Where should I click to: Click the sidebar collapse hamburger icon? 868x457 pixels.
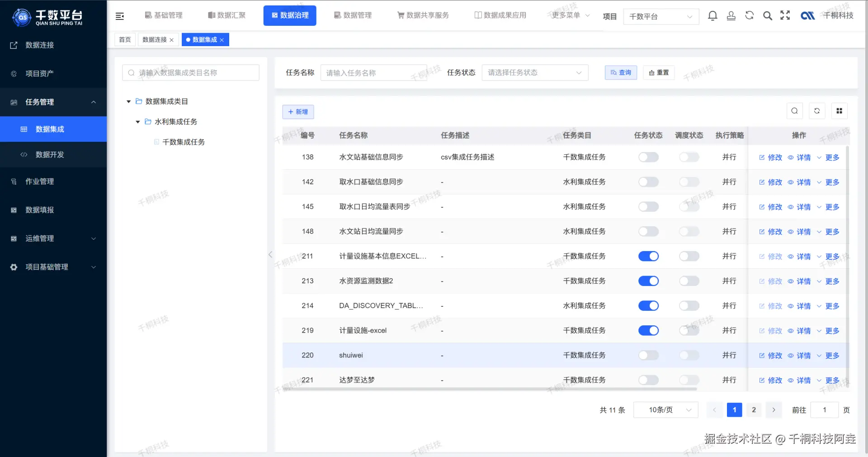tap(120, 16)
